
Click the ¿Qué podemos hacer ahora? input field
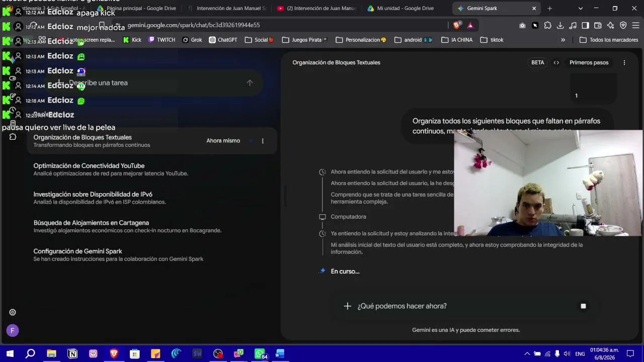pyautogui.click(x=465, y=306)
